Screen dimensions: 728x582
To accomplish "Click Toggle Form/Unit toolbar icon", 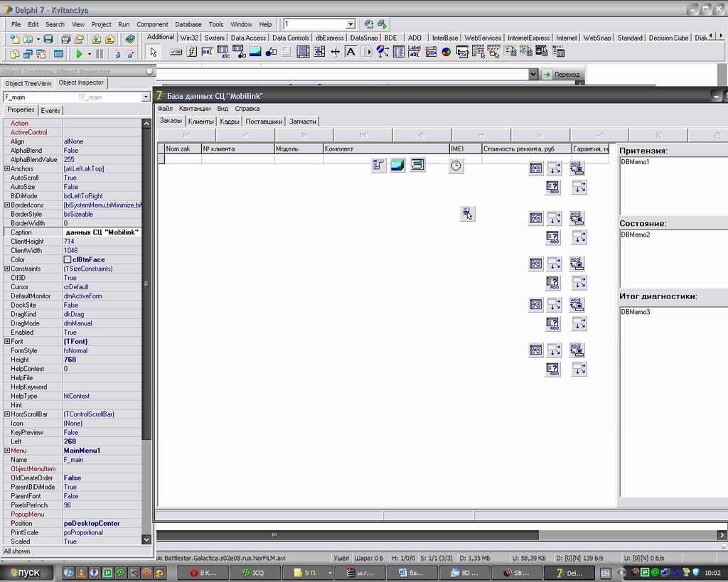I will click(x=41, y=54).
